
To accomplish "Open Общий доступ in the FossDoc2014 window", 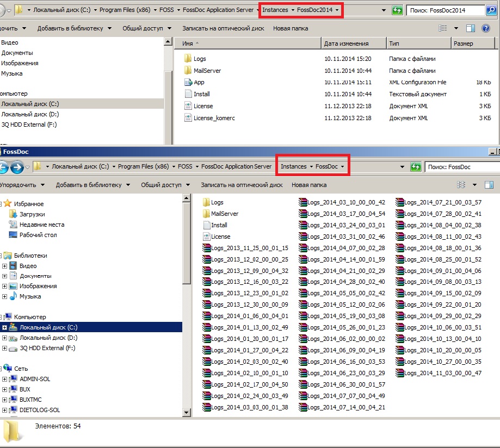I will [x=147, y=28].
